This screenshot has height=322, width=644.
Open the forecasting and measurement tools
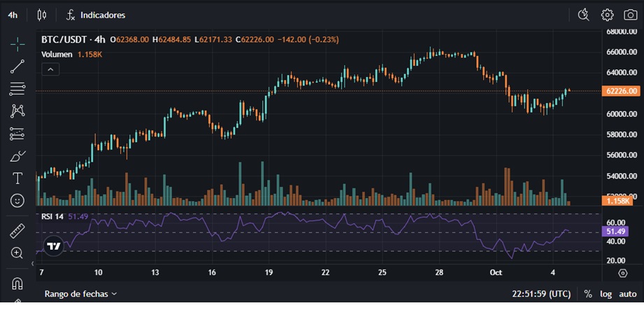point(17,134)
